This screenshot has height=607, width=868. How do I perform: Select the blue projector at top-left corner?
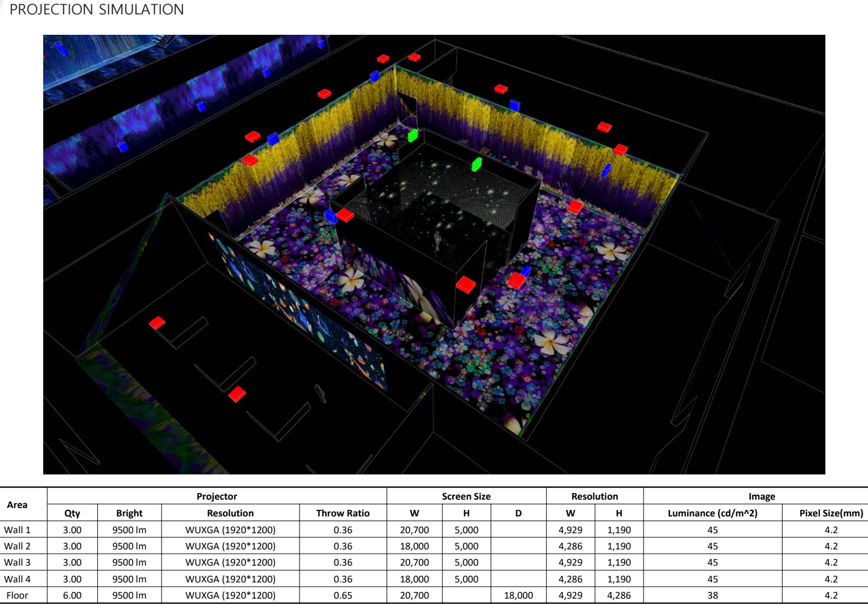pos(59,48)
